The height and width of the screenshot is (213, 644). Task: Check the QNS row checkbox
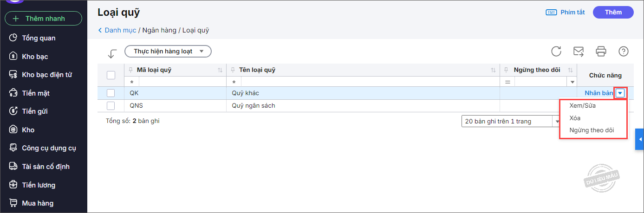coord(111,106)
